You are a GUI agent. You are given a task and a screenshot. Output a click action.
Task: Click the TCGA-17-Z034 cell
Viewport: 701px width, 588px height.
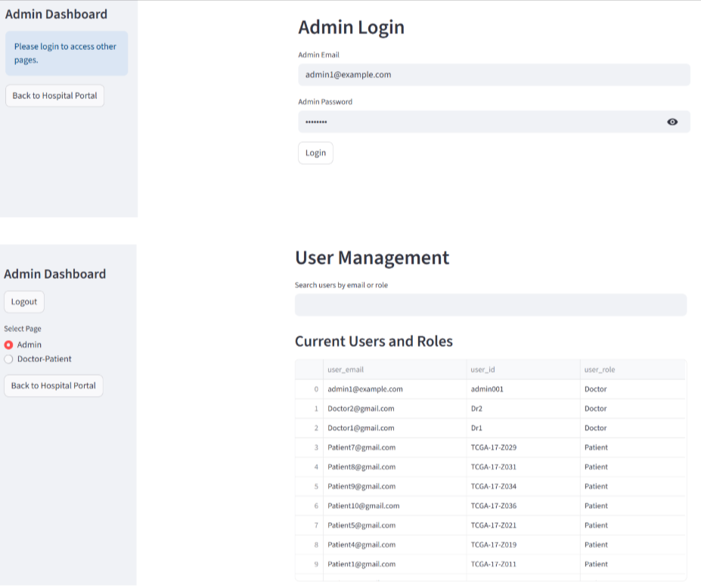click(523, 486)
